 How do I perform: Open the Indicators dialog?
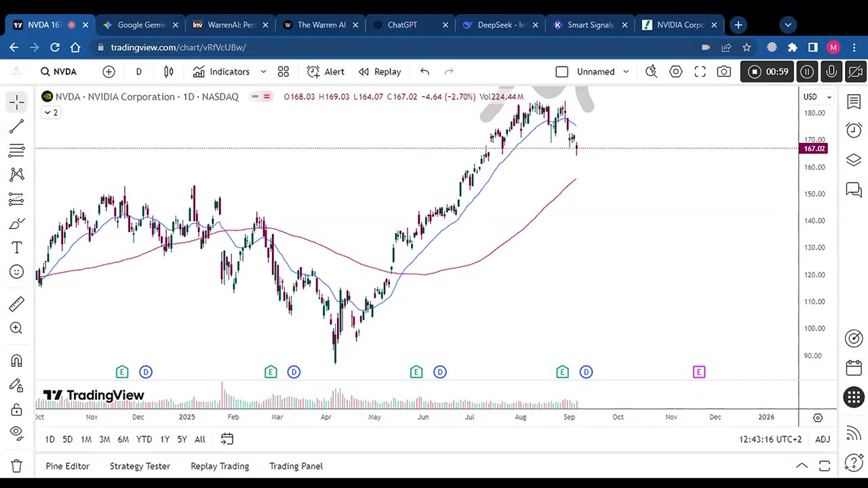pos(222,71)
